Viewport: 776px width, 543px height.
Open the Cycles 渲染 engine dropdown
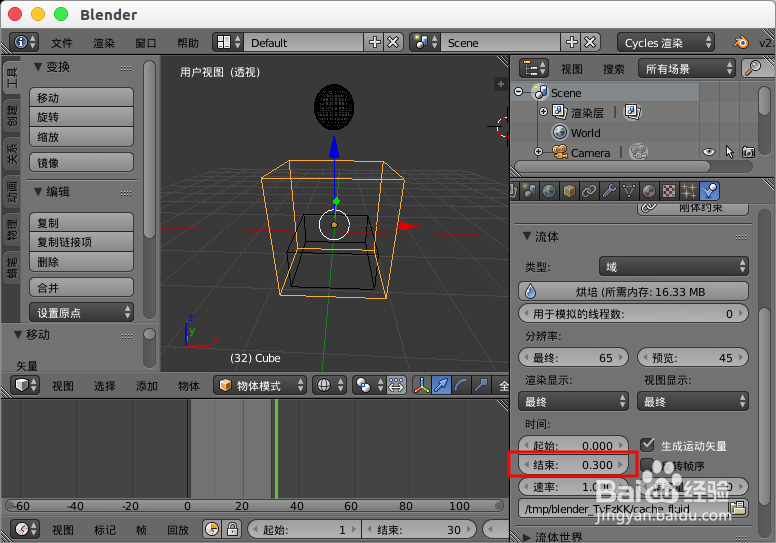(x=666, y=43)
